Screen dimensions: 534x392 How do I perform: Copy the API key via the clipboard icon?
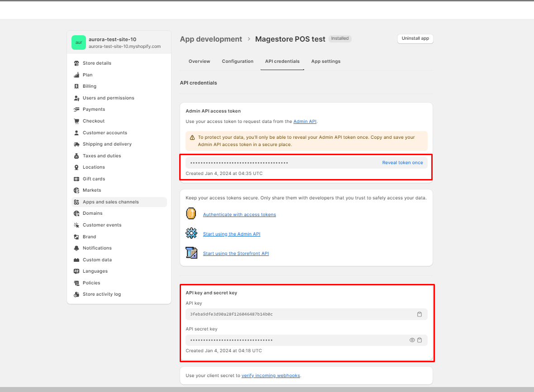click(x=420, y=314)
